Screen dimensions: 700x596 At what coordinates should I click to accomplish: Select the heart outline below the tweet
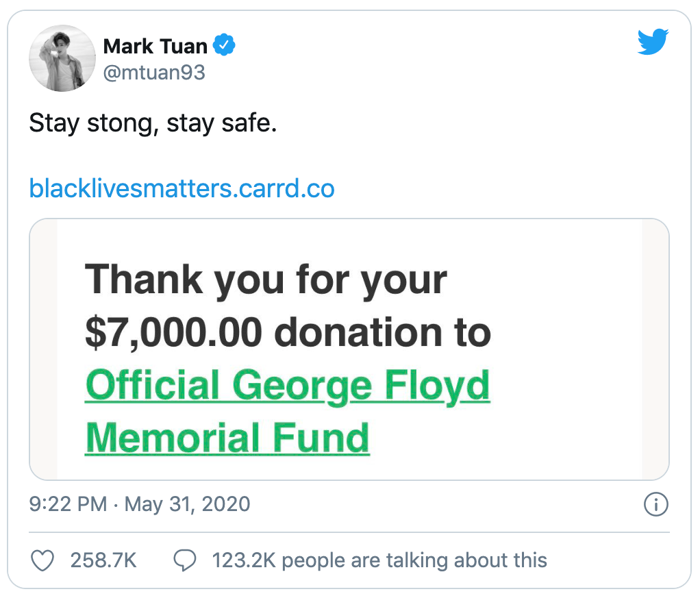(42, 560)
